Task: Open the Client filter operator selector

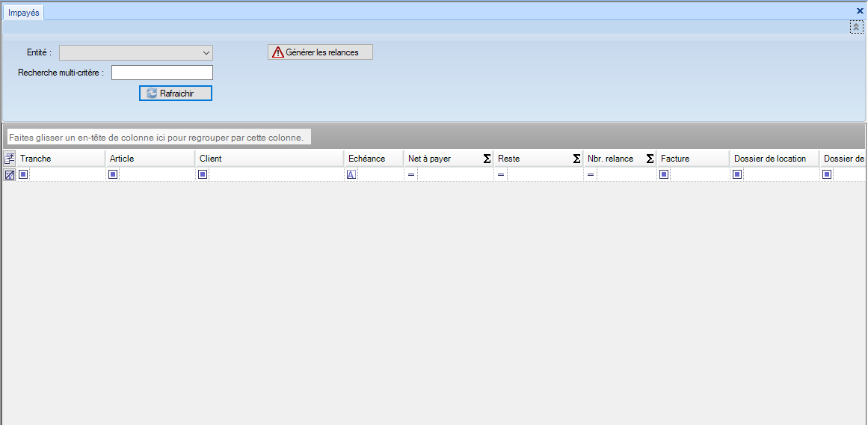Action: (203, 174)
